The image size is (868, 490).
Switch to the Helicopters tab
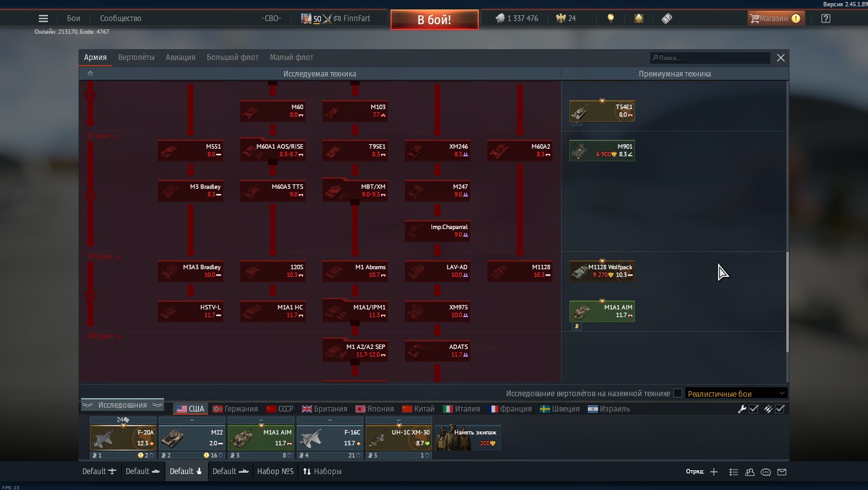(x=136, y=57)
